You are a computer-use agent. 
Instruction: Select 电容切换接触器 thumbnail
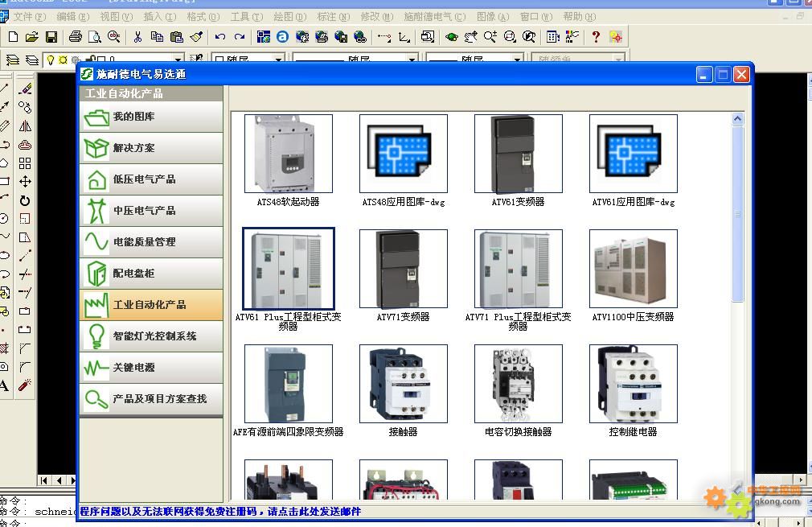click(519, 384)
